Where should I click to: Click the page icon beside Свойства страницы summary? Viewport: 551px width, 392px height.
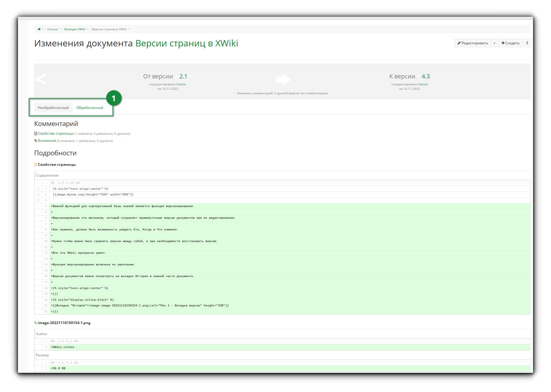[x=36, y=133]
